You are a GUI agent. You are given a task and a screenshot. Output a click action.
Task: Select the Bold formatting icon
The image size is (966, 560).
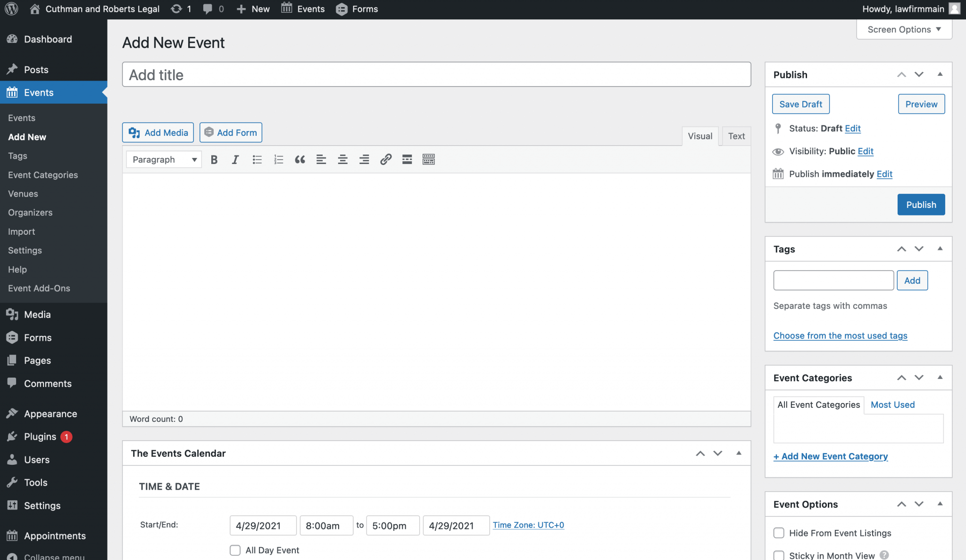[214, 159]
